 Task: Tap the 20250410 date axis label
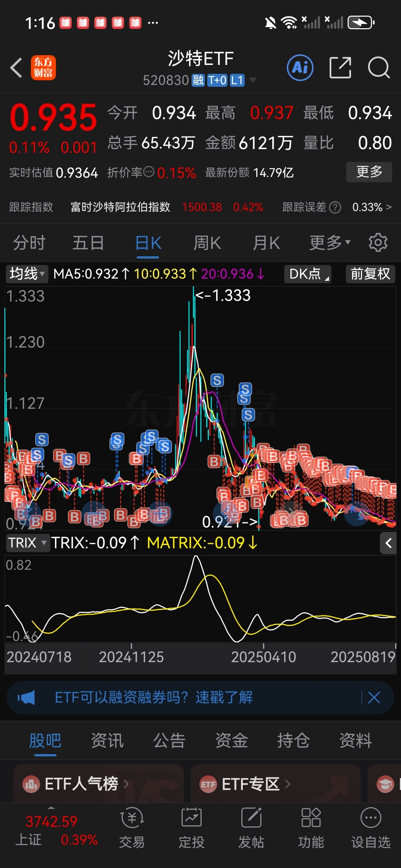(264, 657)
